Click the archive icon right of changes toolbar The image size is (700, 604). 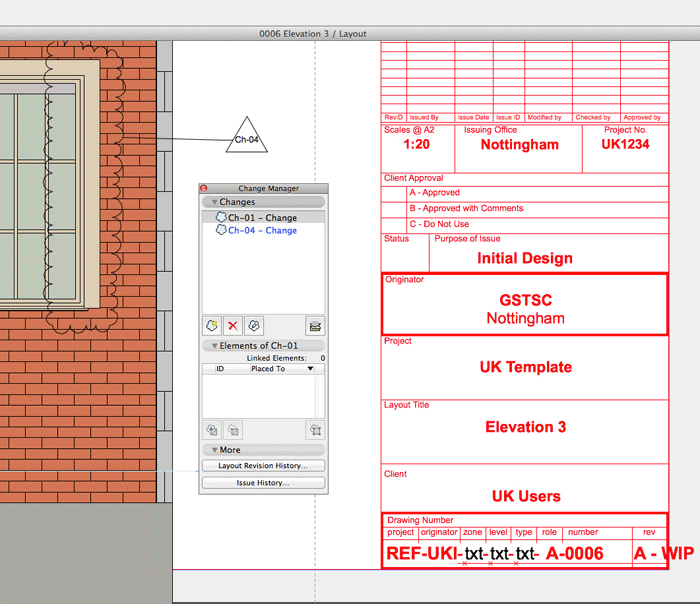pyautogui.click(x=315, y=326)
